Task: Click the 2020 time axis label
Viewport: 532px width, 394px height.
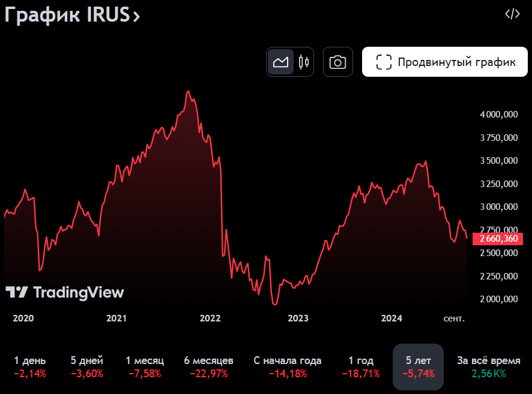Action: (23, 318)
